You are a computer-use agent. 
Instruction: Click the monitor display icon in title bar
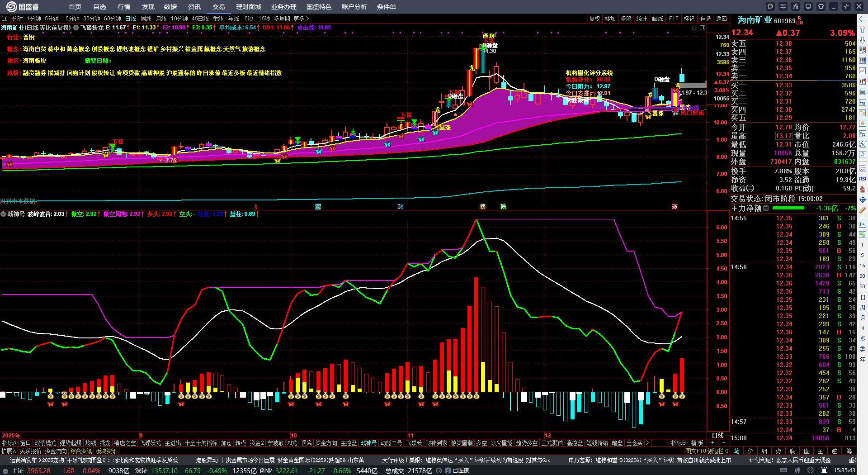click(x=808, y=6)
